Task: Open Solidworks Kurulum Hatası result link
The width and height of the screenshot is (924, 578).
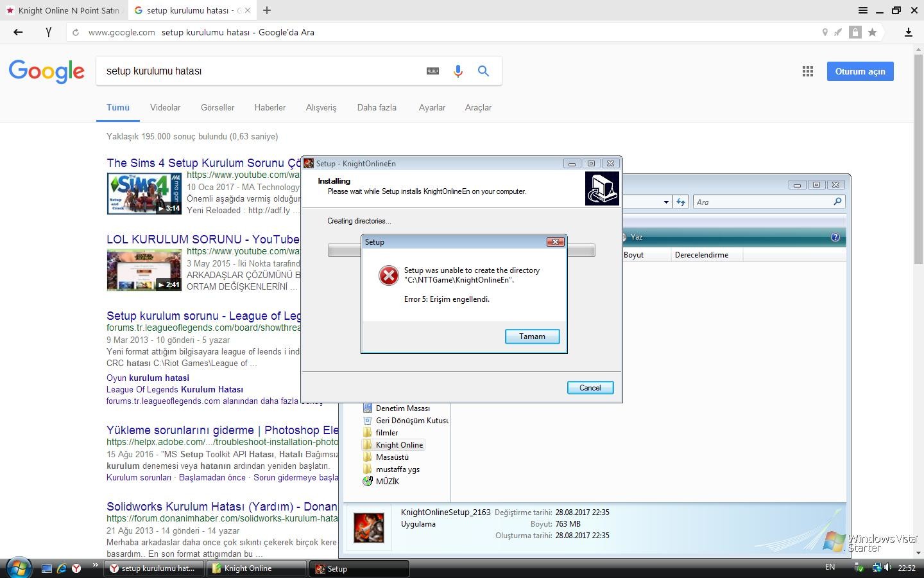Action: pyautogui.click(x=222, y=507)
